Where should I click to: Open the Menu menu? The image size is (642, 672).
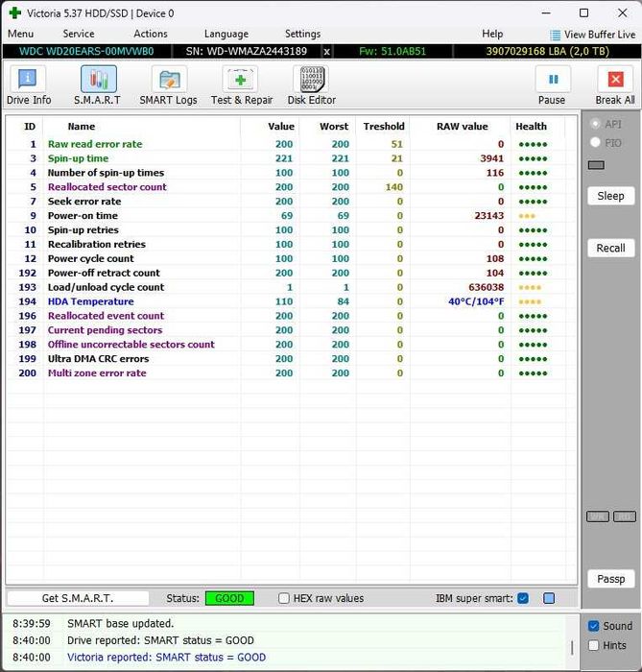click(x=20, y=34)
